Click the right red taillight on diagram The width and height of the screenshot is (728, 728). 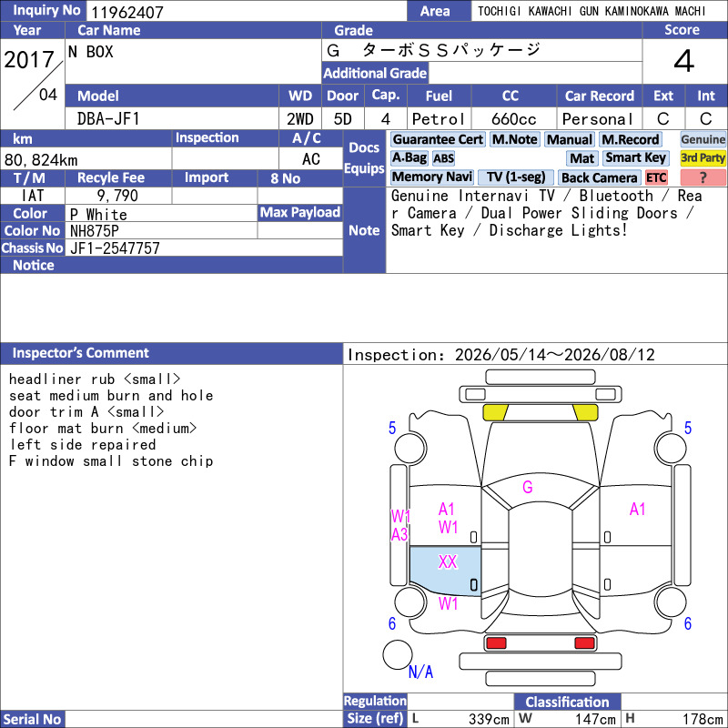pyautogui.click(x=584, y=643)
